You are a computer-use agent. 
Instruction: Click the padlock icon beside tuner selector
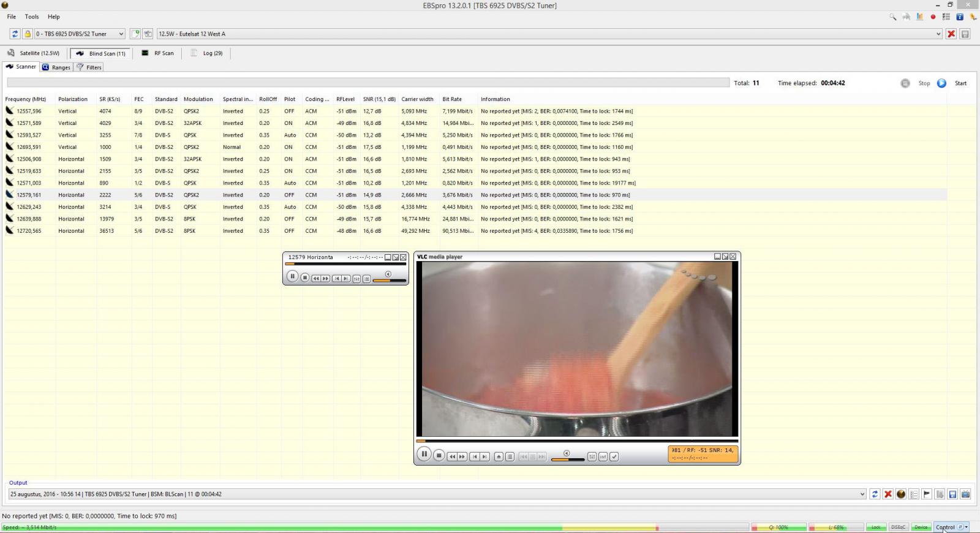point(27,34)
